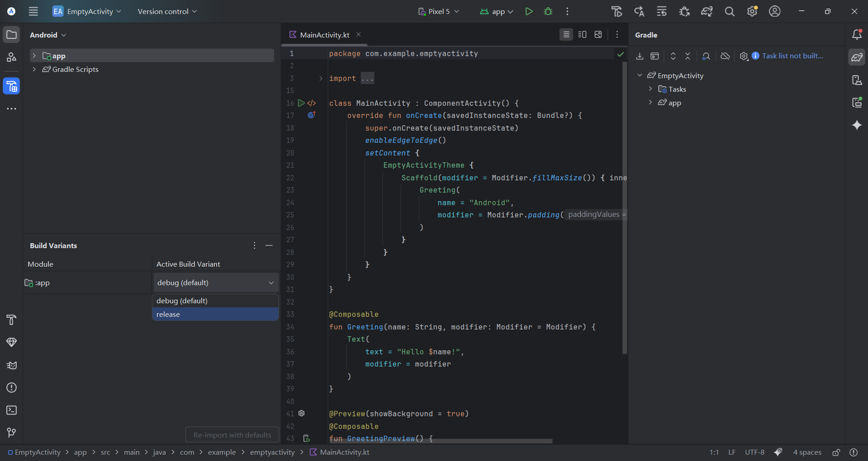Click the Re-import with defaults button
Viewport: 868px width, 461px height.
231,434
